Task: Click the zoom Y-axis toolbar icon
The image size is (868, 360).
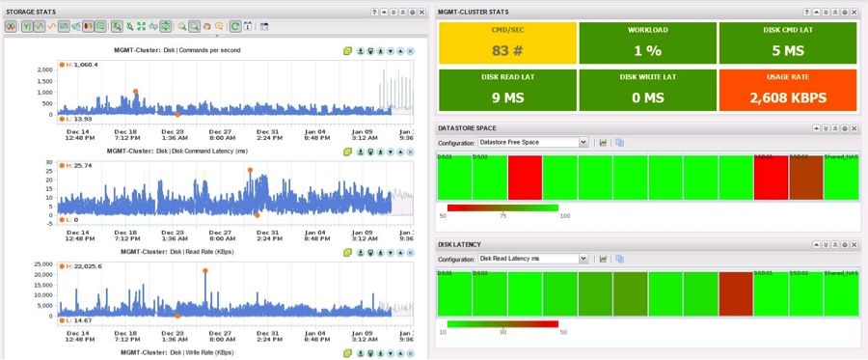Action: [x=129, y=26]
